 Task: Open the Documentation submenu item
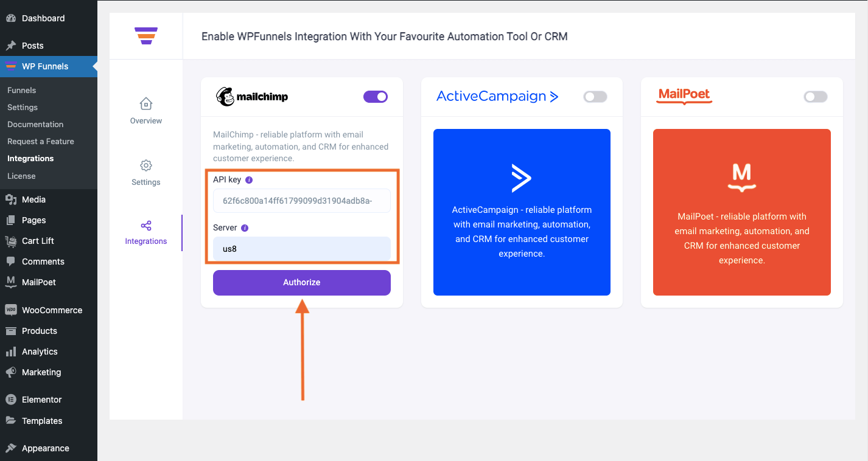click(x=35, y=124)
